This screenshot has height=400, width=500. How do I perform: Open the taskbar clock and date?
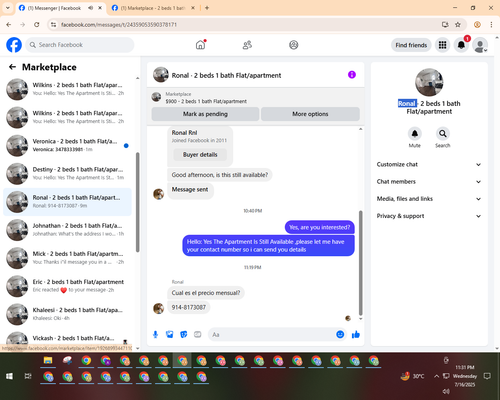465,376
